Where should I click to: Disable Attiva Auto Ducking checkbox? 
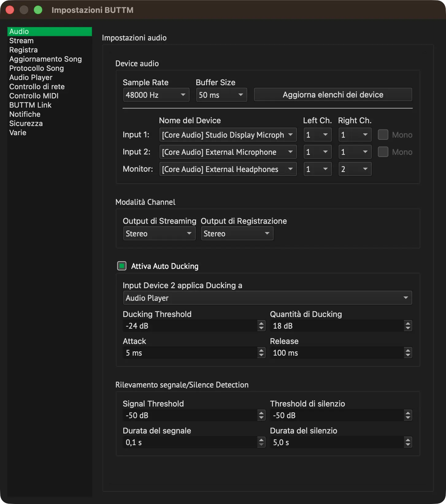122,266
